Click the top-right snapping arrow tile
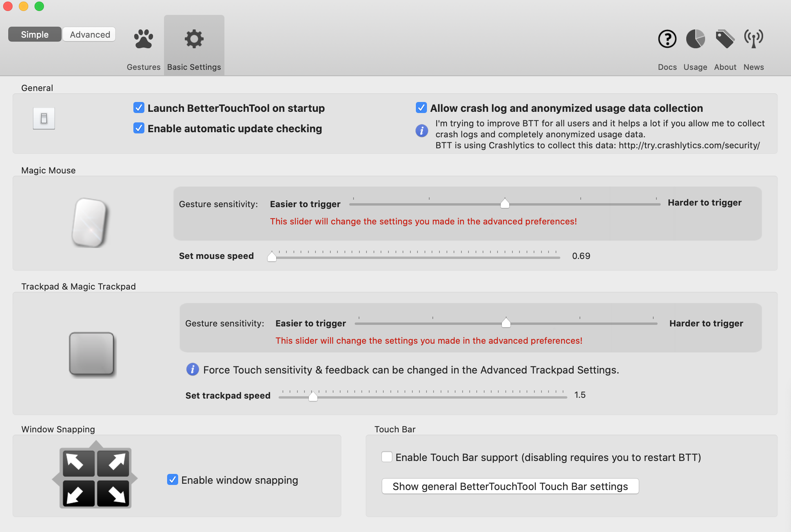Screen dimensions: 791x532 (x=113, y=463)
